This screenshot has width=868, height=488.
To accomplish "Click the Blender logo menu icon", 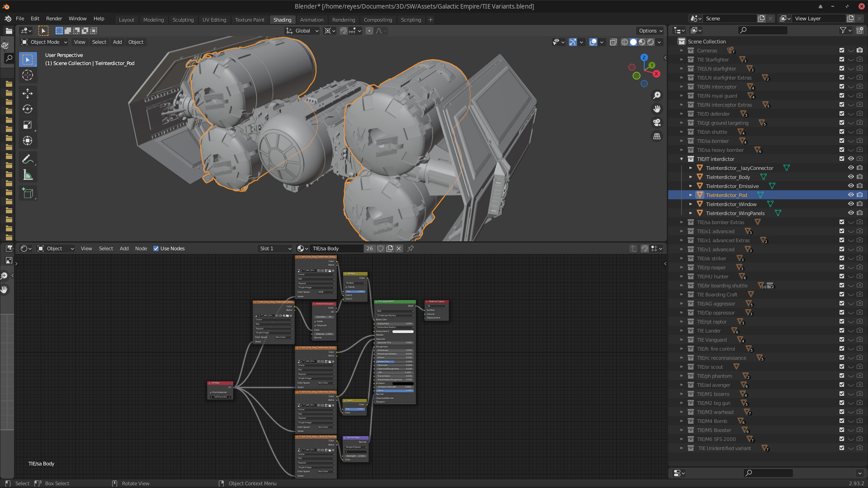I will (x=8, y=19).
